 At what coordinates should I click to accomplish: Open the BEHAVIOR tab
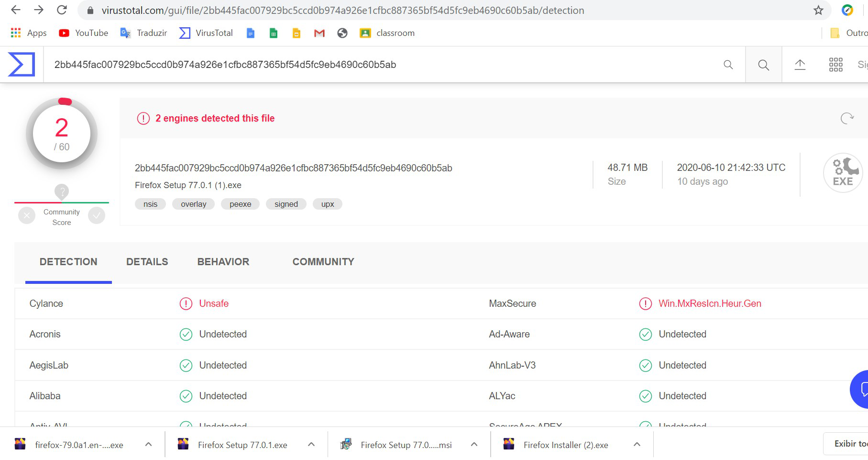tap(223, 262)
